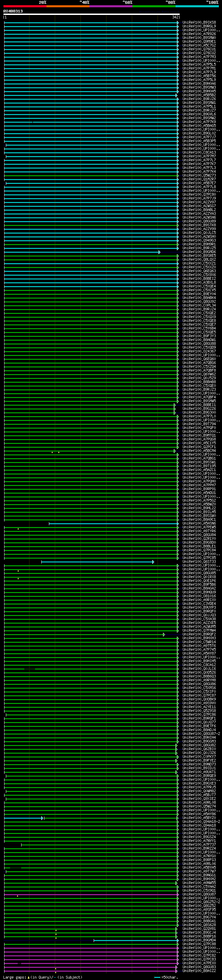Click label UniRef100_B8AIZ2

(x=199, y=971)
